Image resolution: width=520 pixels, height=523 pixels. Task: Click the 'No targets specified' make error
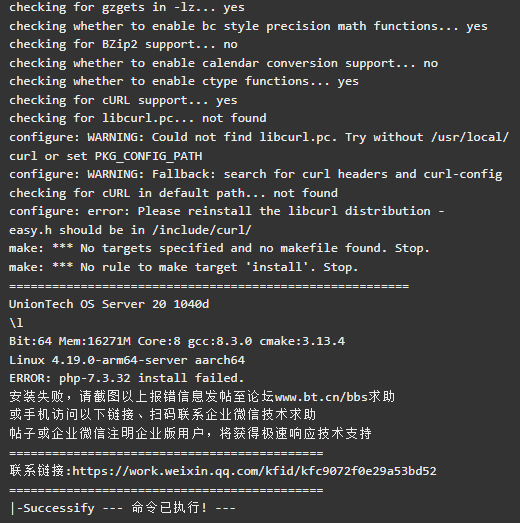pyautogui.click(x=219, y=248)
